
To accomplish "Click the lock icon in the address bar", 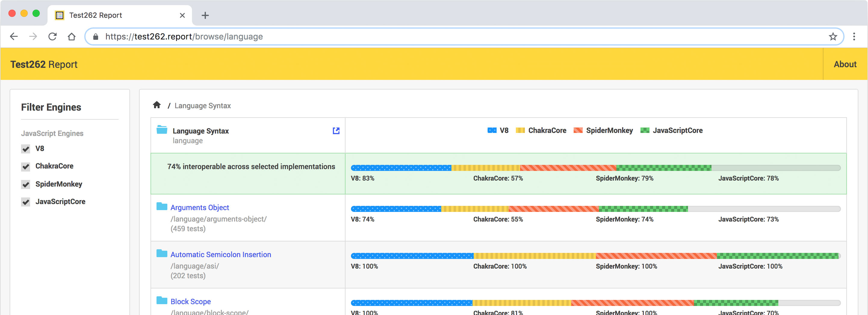I will coord(96,36).
